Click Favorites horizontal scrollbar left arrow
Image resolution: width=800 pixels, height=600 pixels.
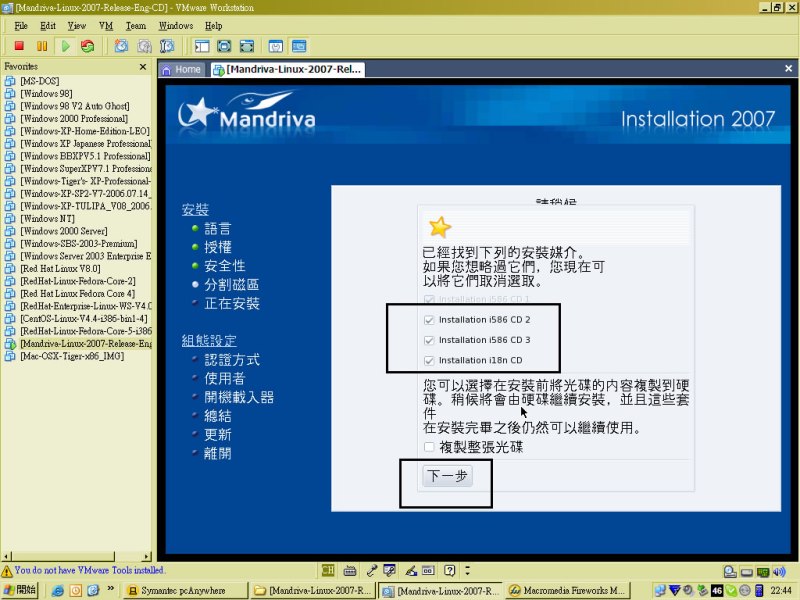point(6,556)
